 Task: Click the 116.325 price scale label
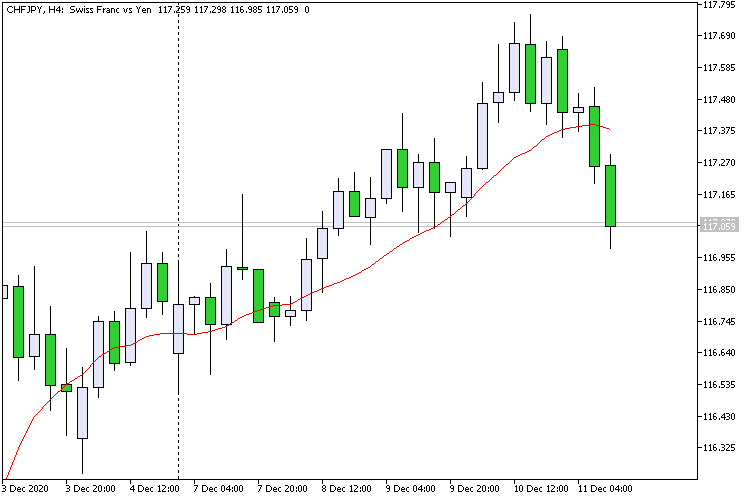[719, 448]
